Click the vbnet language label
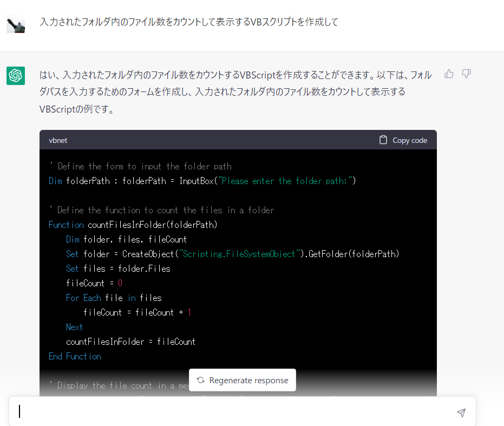 [58, 141]
